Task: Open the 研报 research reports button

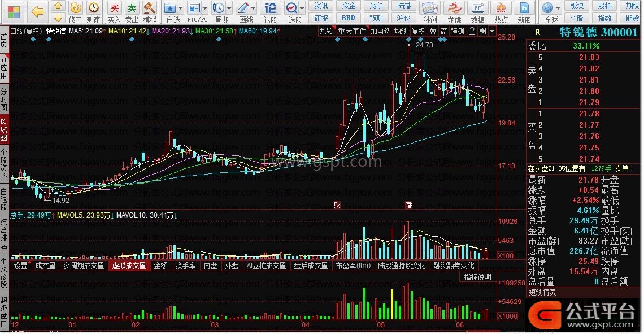Action: pos(321,18)
